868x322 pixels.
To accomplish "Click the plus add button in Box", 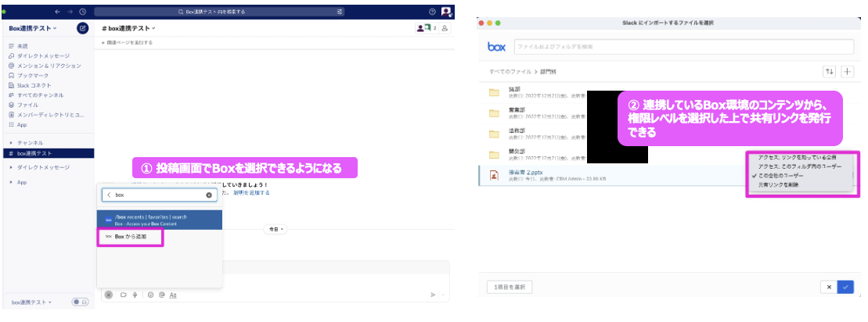I will coord(848,72).
